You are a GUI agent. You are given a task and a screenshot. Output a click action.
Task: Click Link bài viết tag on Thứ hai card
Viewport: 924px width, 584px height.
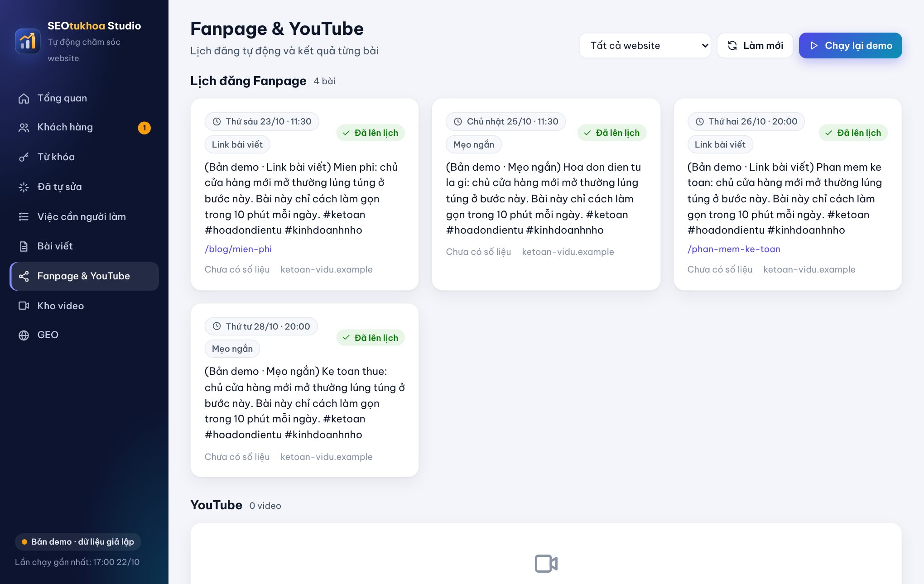[x=720, y=144]
